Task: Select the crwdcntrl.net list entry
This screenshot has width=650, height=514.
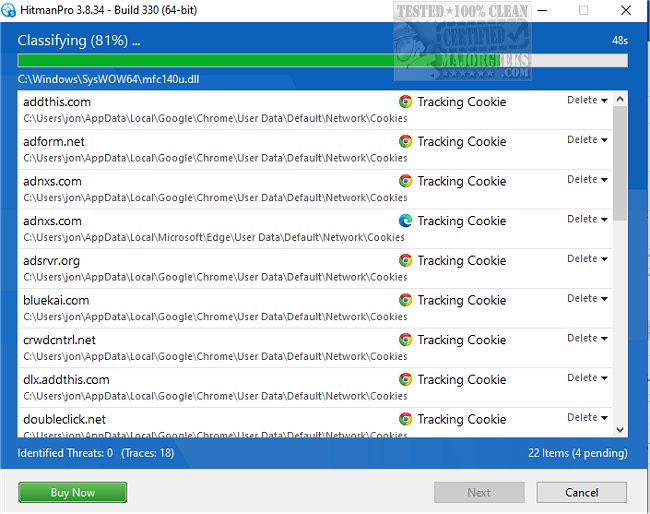Action: point(200,347)
